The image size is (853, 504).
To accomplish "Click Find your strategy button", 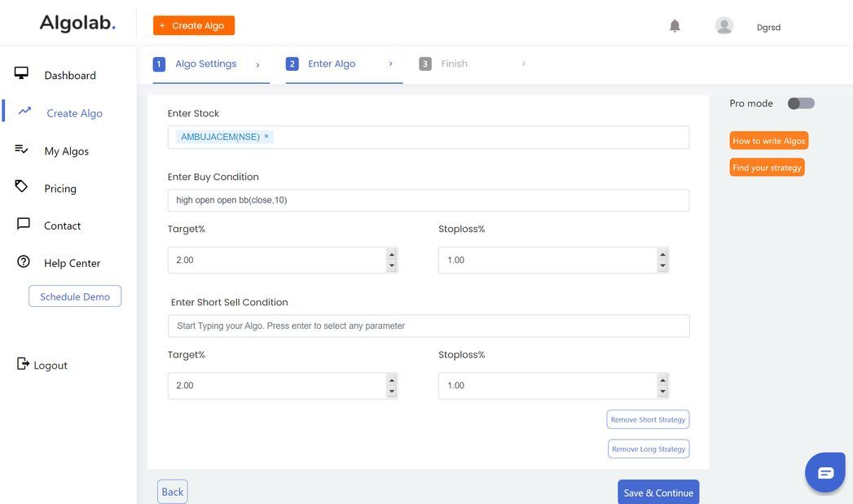I will pyautogui.click(x=767, y=168).
